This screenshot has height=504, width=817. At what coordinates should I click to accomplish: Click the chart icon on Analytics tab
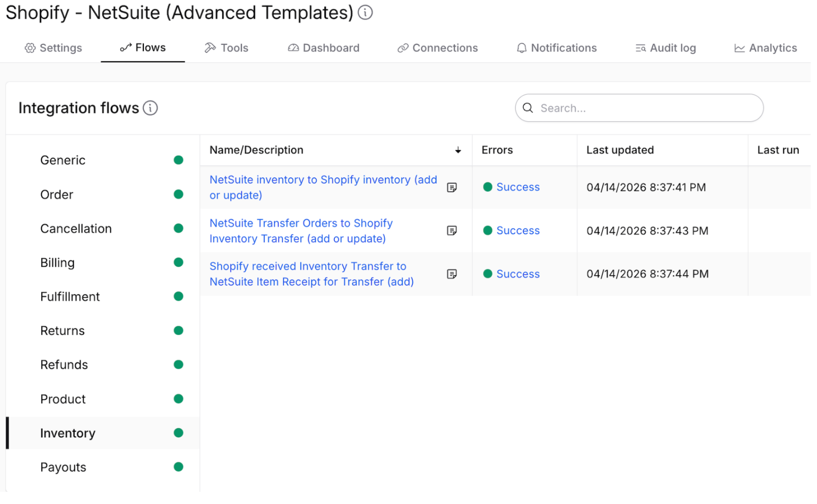point(740,48)
